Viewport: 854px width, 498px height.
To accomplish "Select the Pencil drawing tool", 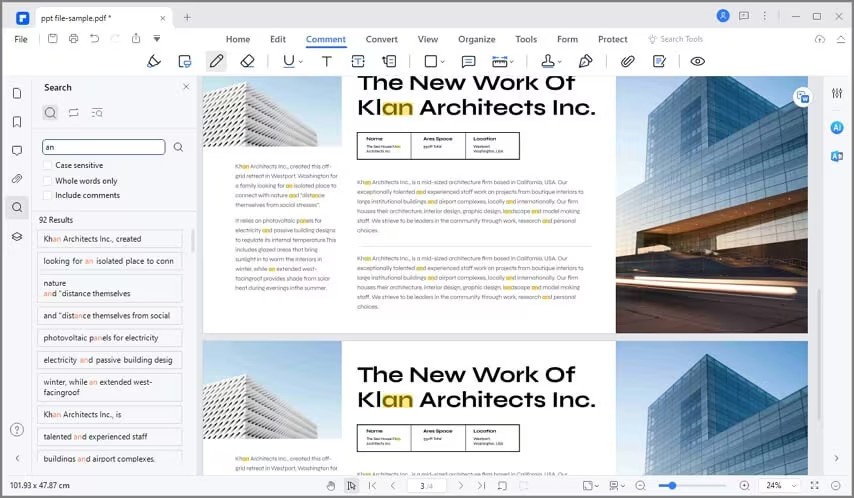I will [216, 62].
